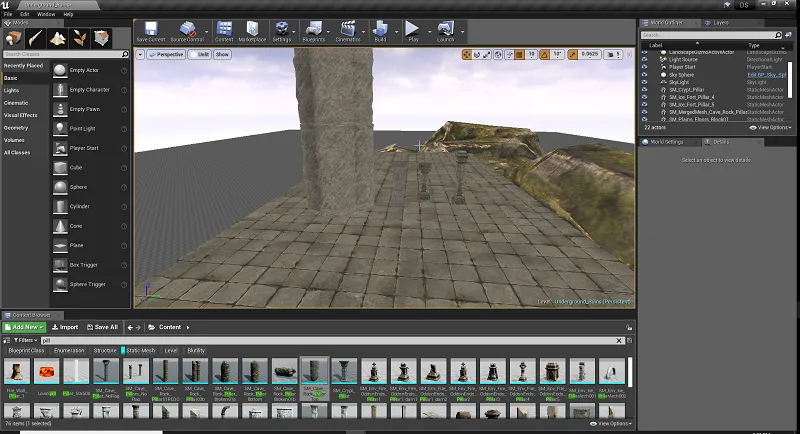800x434 pixels.
Task: Select scale gizmo in viewport toolbar
Action: 487,55
